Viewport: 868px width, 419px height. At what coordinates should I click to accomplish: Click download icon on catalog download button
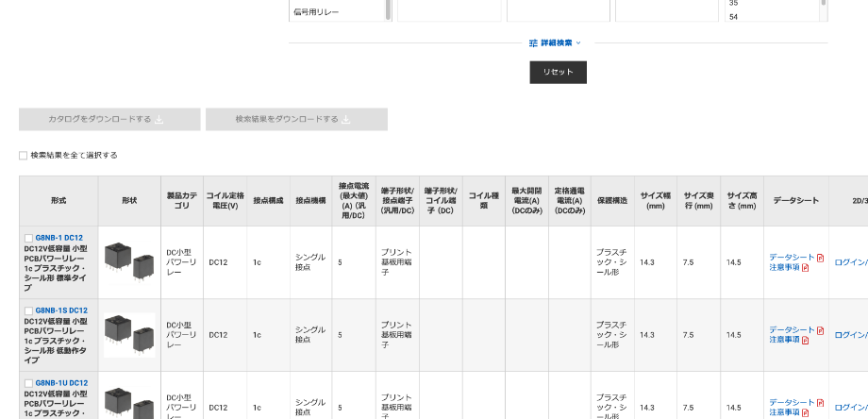159,120
